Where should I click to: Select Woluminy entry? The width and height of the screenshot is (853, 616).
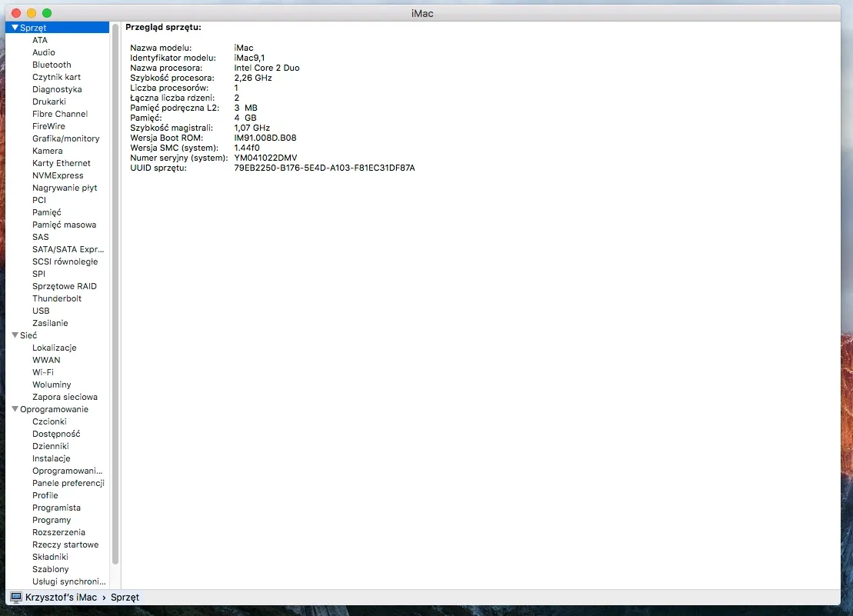coord(52,385)
